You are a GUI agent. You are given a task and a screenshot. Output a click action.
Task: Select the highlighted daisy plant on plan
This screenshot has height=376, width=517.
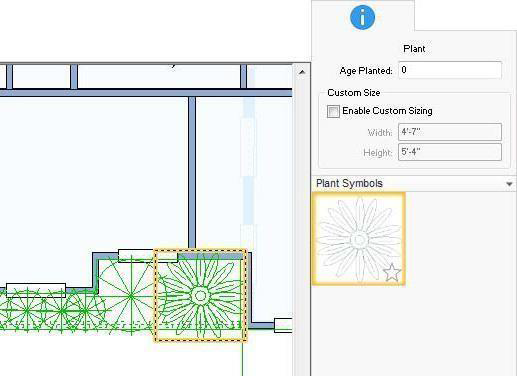pos(200,295)
